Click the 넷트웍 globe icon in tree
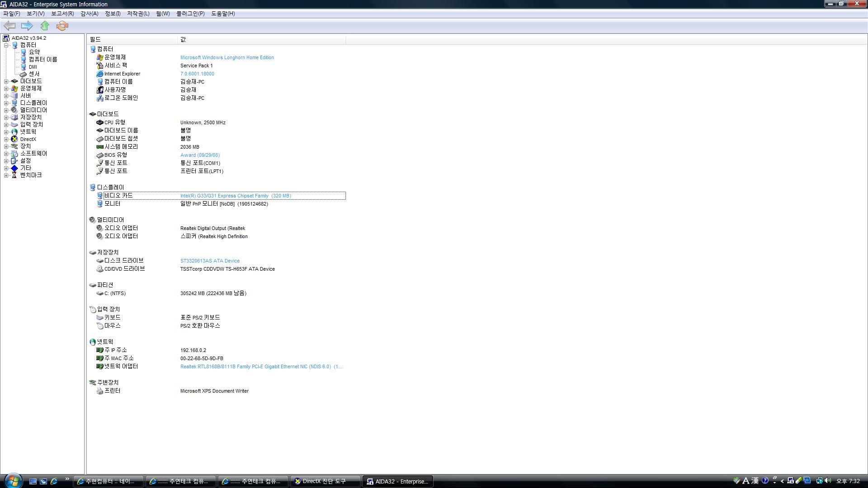The height and width of the screenshot is (488, 868). click(x=14, y=132)
